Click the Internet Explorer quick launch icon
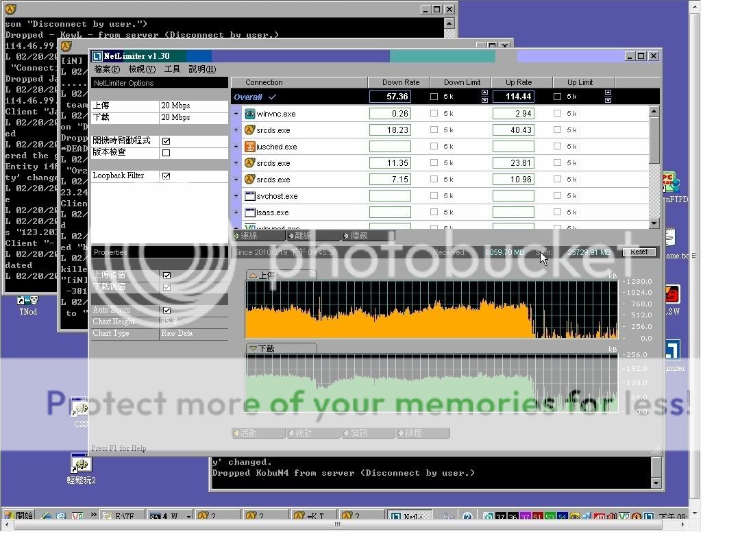Viewport: 740px width, 560px height. point(47,517)
